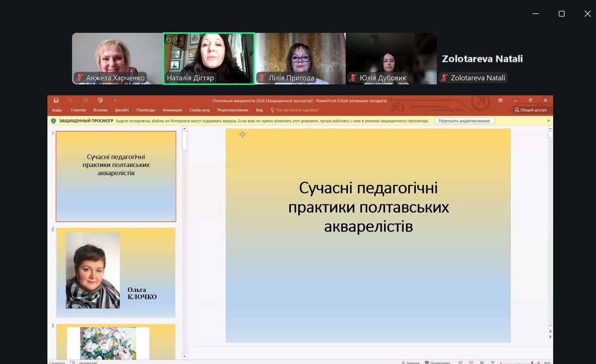Click the Undo arrow in quick access toolbar
The width and height of the screenshot is (596, 364).
pyautogui.click(x=70, y=100)
